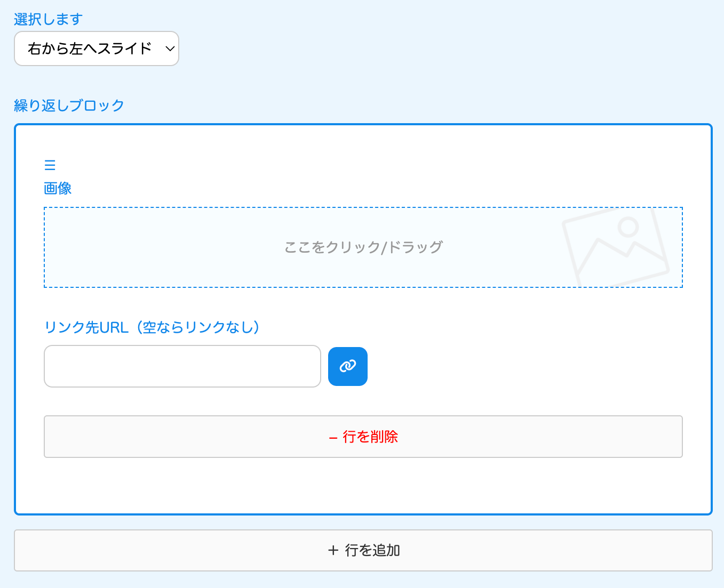Open the 右から左へスライド select box
Viewport: 724px width, 588px height.
90,49
